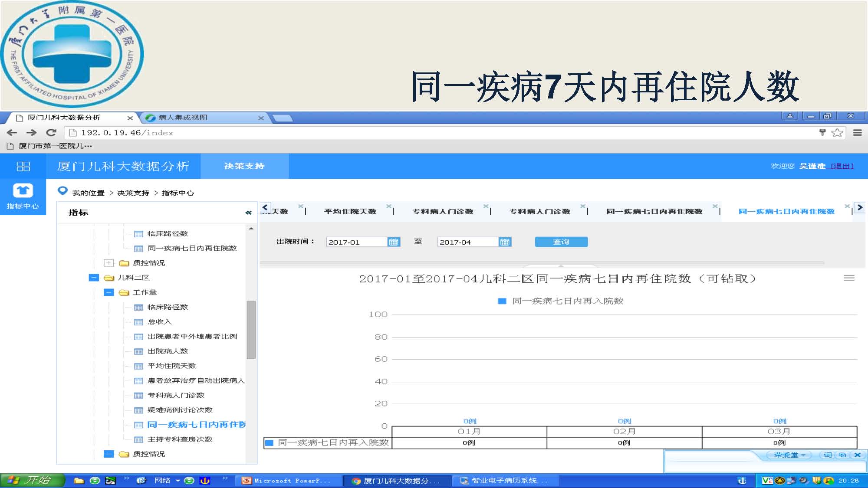Image resolution: width=868 pixels, height=488 pixels.
Task: Collapse the 工作量 folder node
Action: point(108,292)
